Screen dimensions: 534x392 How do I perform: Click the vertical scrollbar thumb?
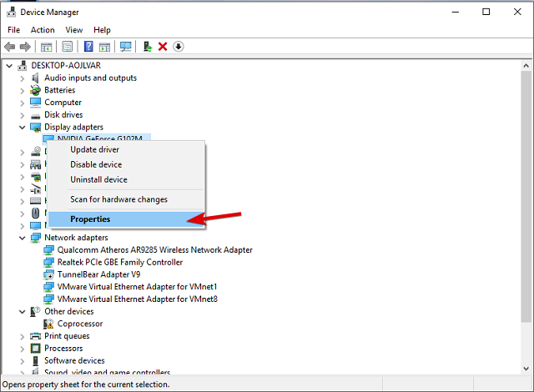coord(526,196)
